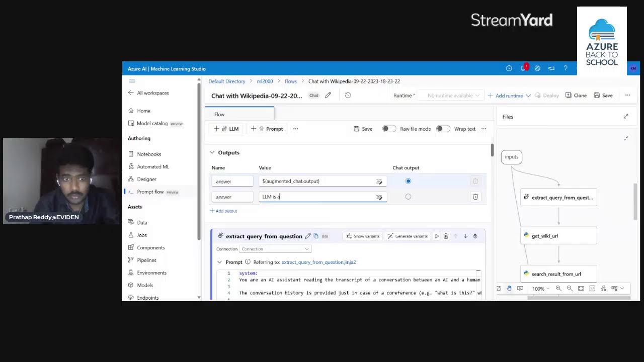644x362 pixels.
Task: Click Save in the top header
Action: [x=603, y=95]
